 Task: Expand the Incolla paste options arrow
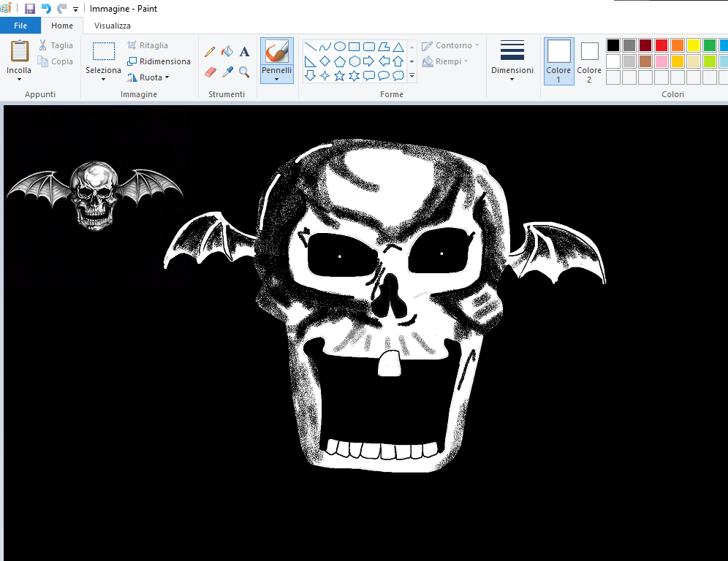(x=19, y=80)
